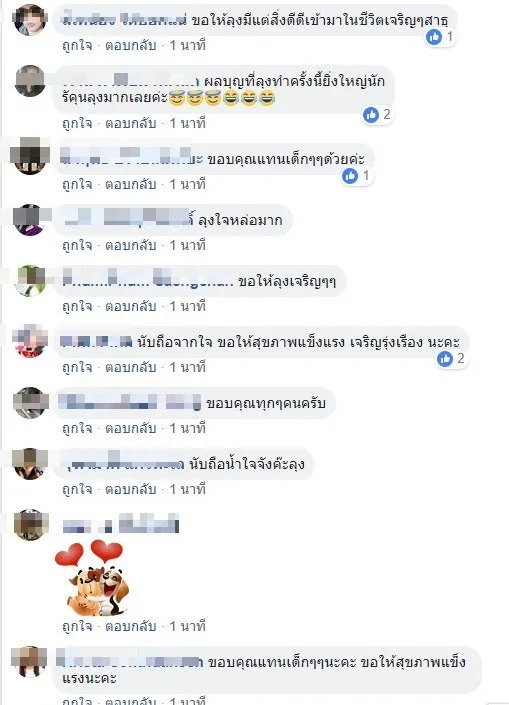
Task: Open the like reaction on the ขอบคุณแทนเด็กๆด้วยค่ะ comment
Action: (350, 176)
